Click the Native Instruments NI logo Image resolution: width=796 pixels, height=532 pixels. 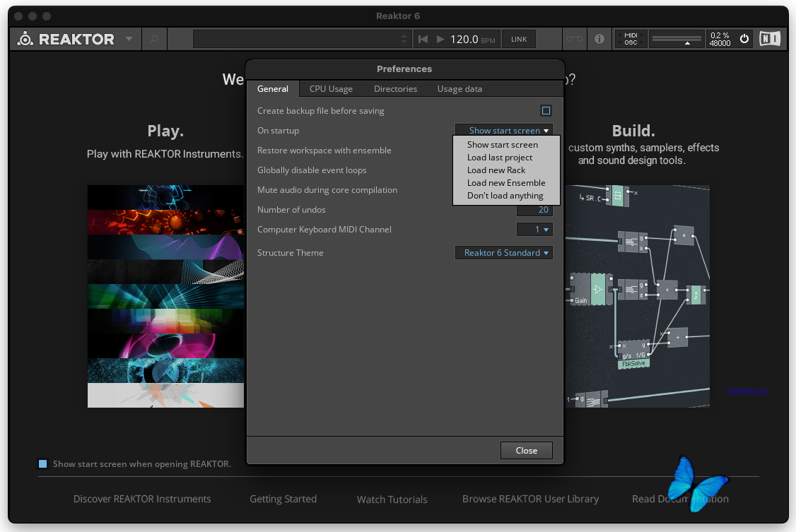click(770, 39)
